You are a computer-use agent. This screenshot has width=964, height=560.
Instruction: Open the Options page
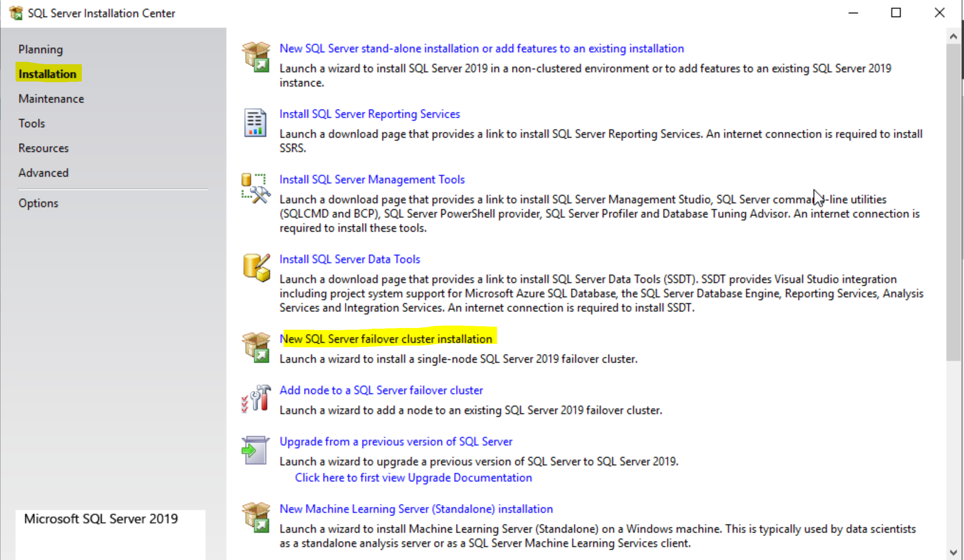coord(38,203)
